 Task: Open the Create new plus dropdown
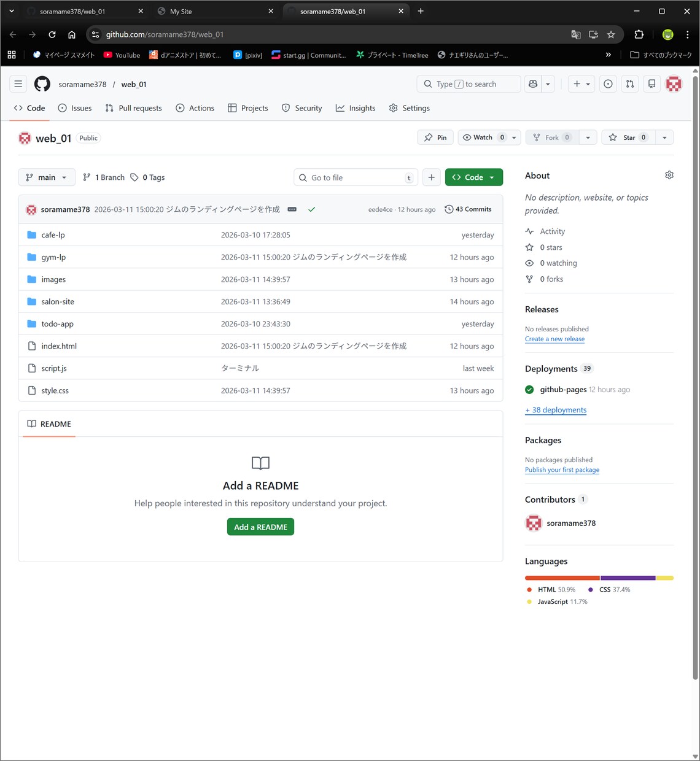coord(581,84)
